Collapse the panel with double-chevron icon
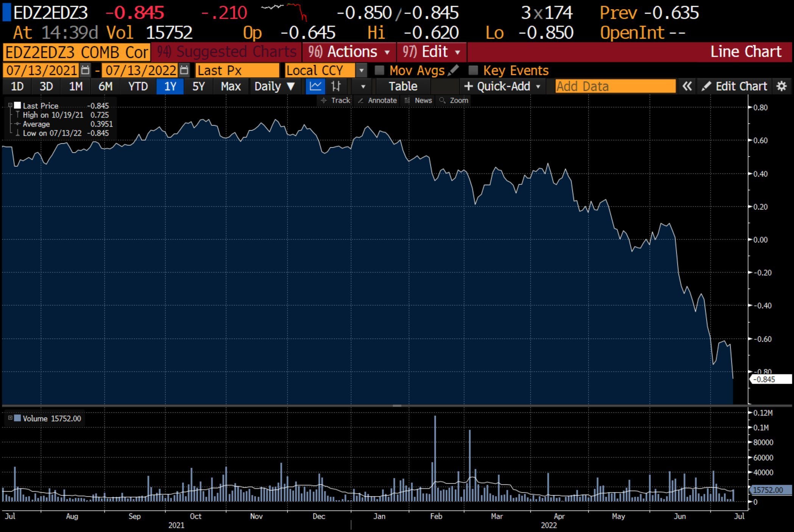This screenshot has height=532, width=794. point(687,86)
